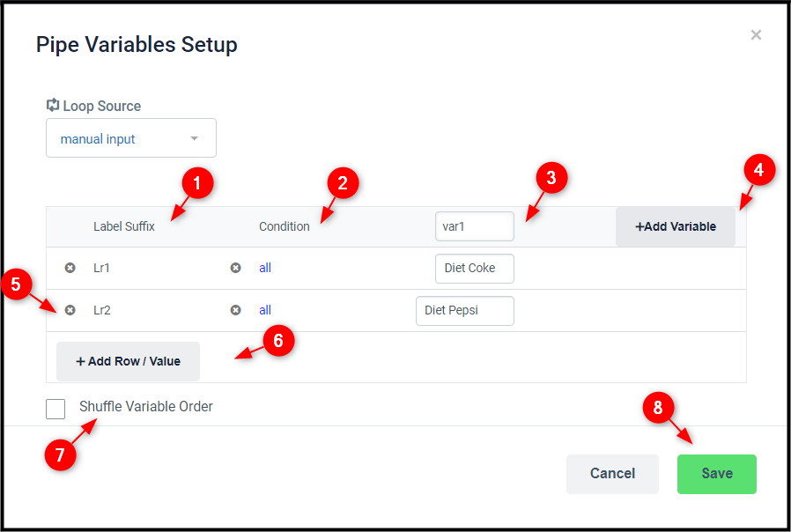Image resolution: width=791 pixels, height=532 pixels.
Task: Select the Lr2 label suffix text
Action: (x=102, y=310)
